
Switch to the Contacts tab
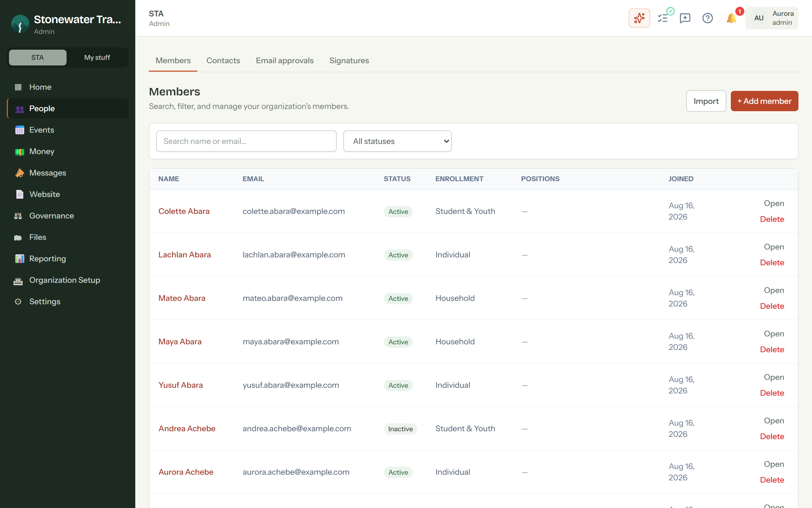[x=223, y=60]
